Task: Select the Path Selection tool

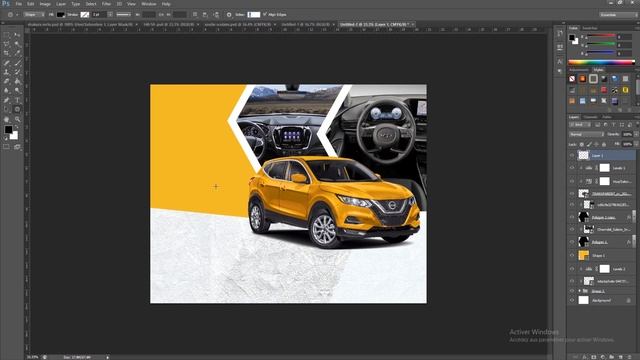Action: pyautogui.click(x=7, y=109)
